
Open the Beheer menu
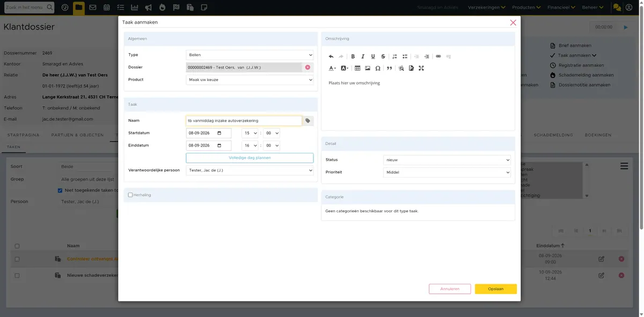(x=592, y=8)
